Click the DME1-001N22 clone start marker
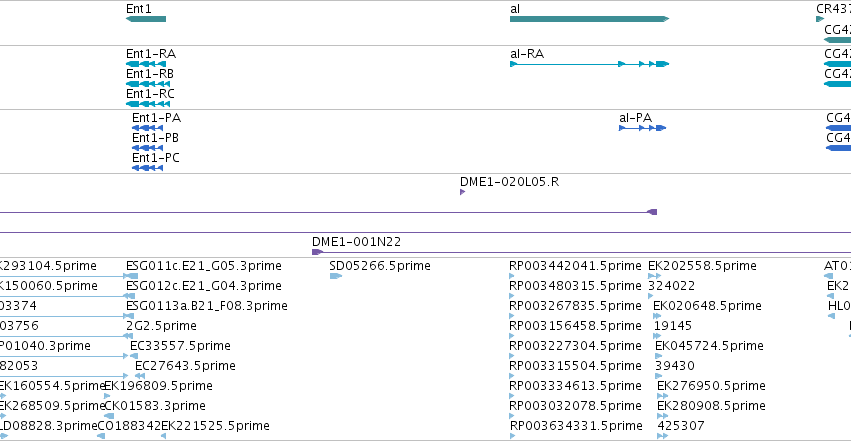851x441 pixels. tap(317, 252)
